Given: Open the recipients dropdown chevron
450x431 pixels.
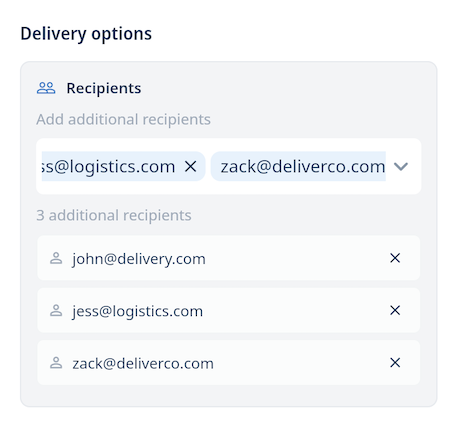Looking at the screenshot, I should point(401,166).
